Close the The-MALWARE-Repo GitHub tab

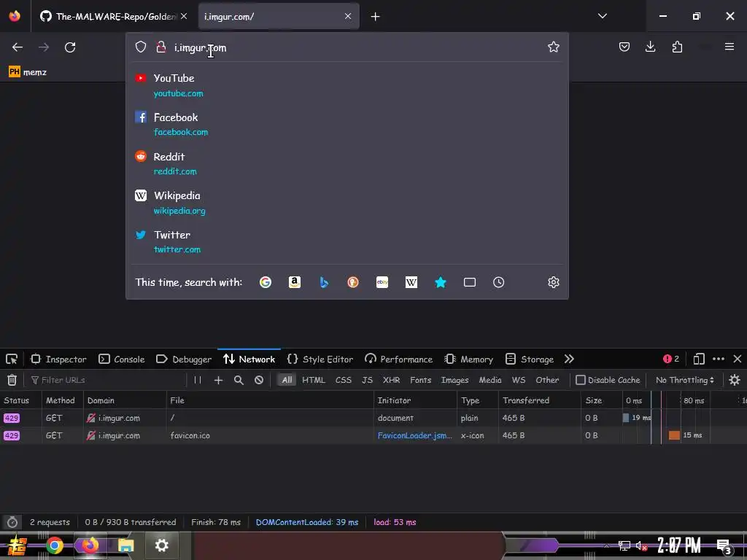tap(184, 16)
